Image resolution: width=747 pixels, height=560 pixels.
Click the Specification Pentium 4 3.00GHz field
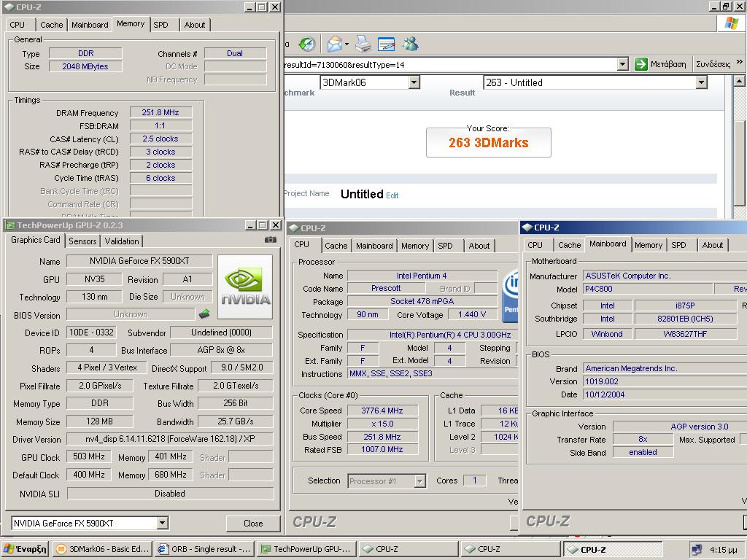click(x=432, y=334)
